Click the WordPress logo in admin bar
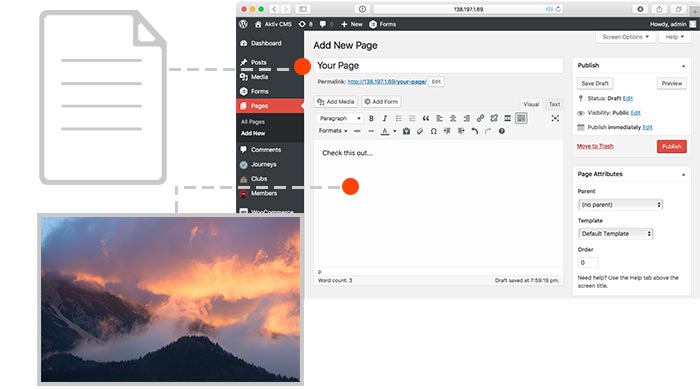Viewport: 700px width, 389px height. coord(243,24)
